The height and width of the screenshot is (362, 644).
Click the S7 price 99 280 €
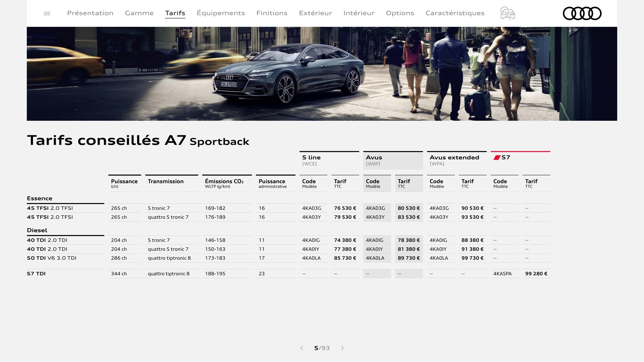click(536, 274)
